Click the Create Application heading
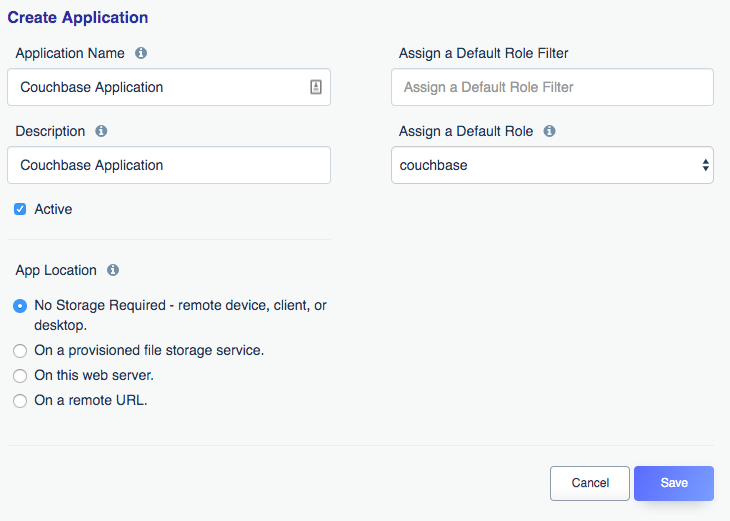 (x=78, y=18)
